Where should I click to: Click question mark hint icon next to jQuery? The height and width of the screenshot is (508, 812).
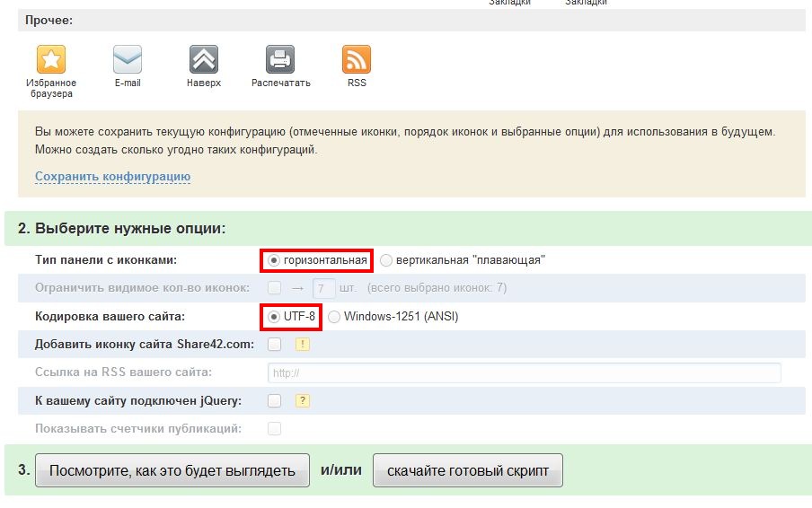tap(303, 400)
